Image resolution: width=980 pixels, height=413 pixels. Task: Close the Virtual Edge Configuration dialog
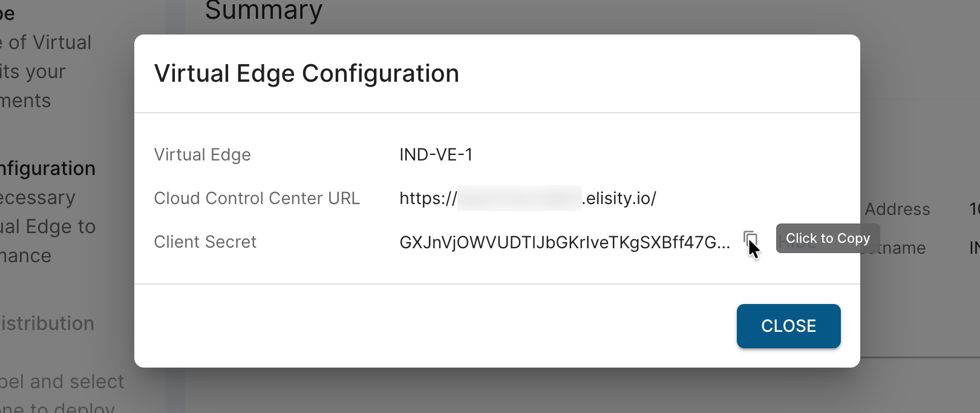tap(788, 326)
